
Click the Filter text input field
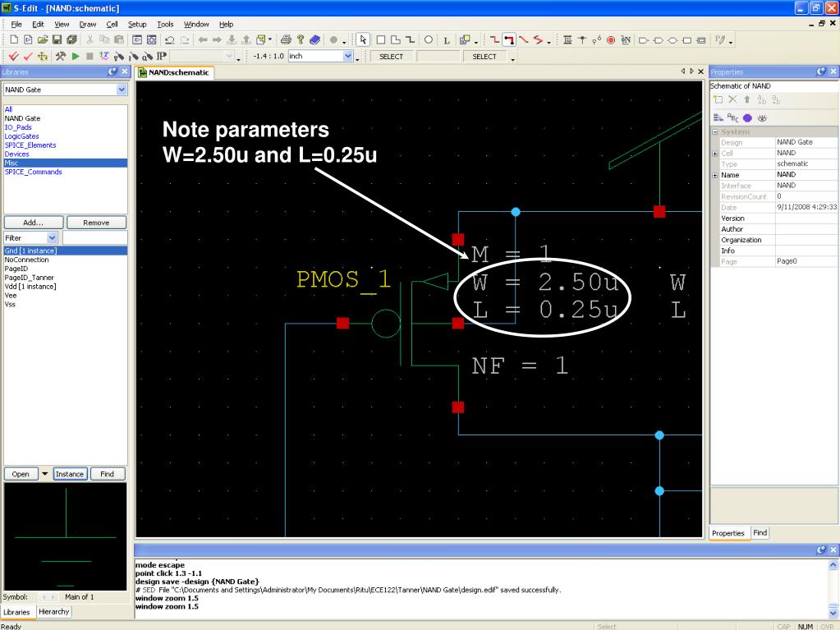pyautogui.click(x=94, y=237)
